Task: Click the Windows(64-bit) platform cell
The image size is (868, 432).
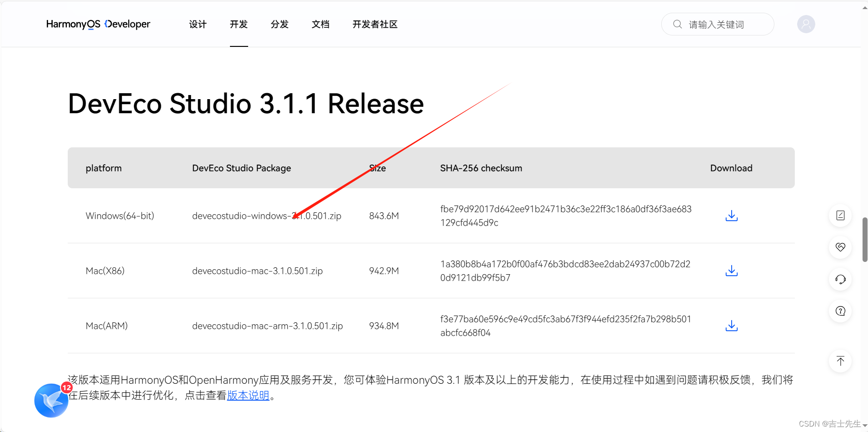Action: coord(120,216)
